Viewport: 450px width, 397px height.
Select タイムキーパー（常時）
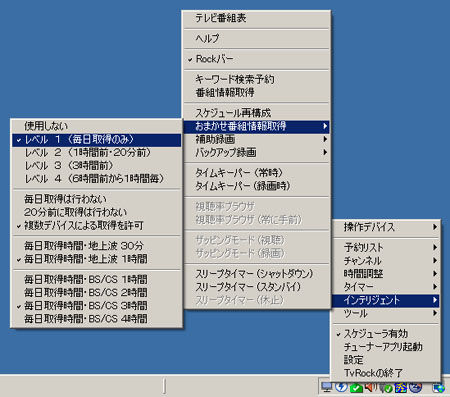256,173
